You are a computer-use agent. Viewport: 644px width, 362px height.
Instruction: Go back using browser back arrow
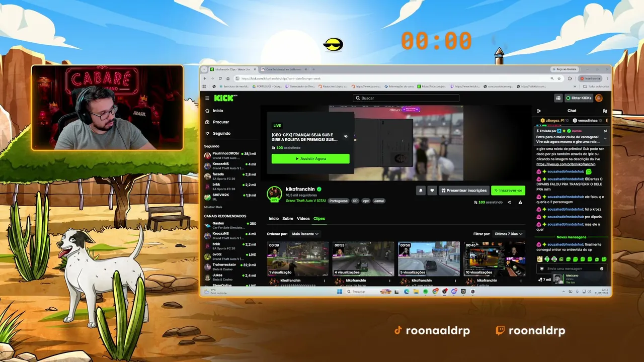click(205, 78)
